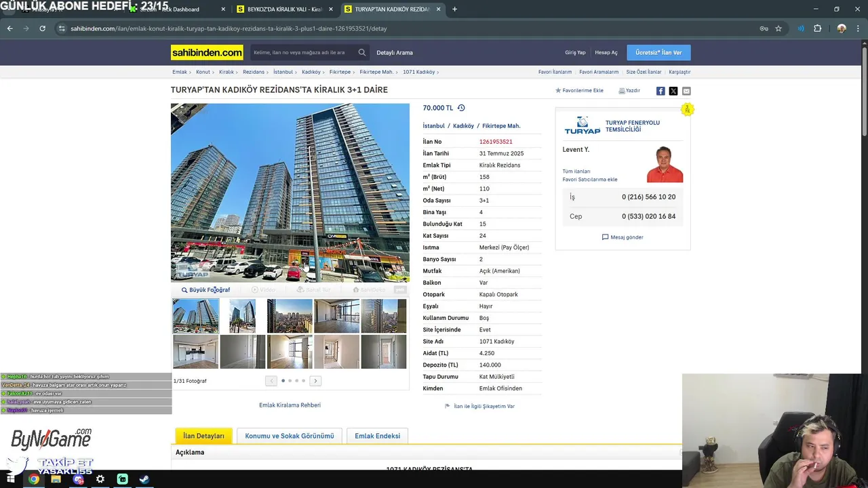The height and width of the screenshot is (488, 868).
Task: Click agent Levent Y. profile photo
Action: pyautogui.click(x=665, y=164)
